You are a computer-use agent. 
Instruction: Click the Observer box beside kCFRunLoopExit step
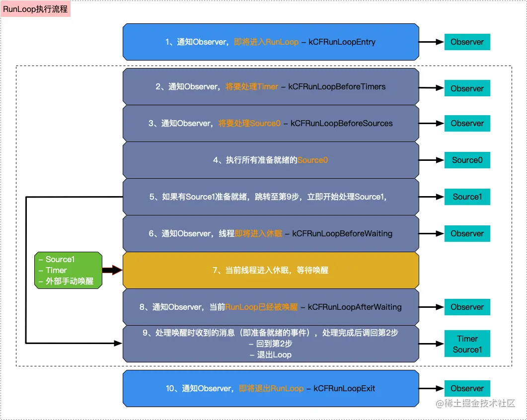467,388
